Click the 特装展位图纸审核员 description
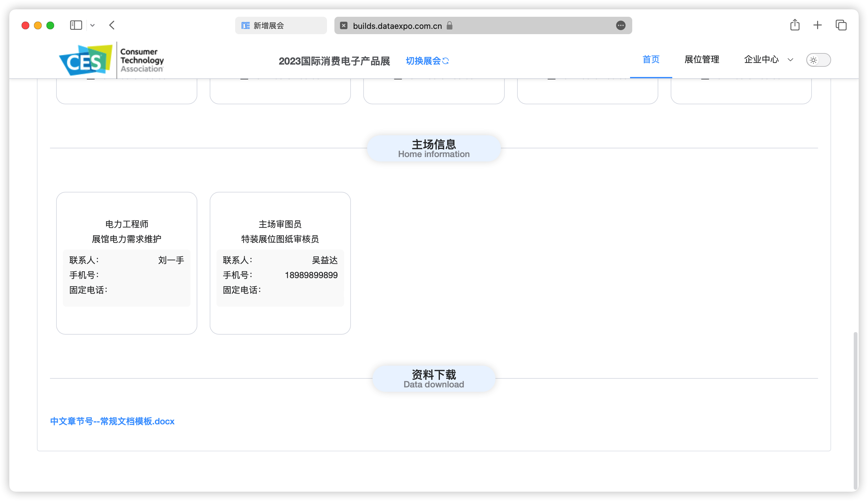Screen dimensions: 868x501 click(x=280, y=239)
